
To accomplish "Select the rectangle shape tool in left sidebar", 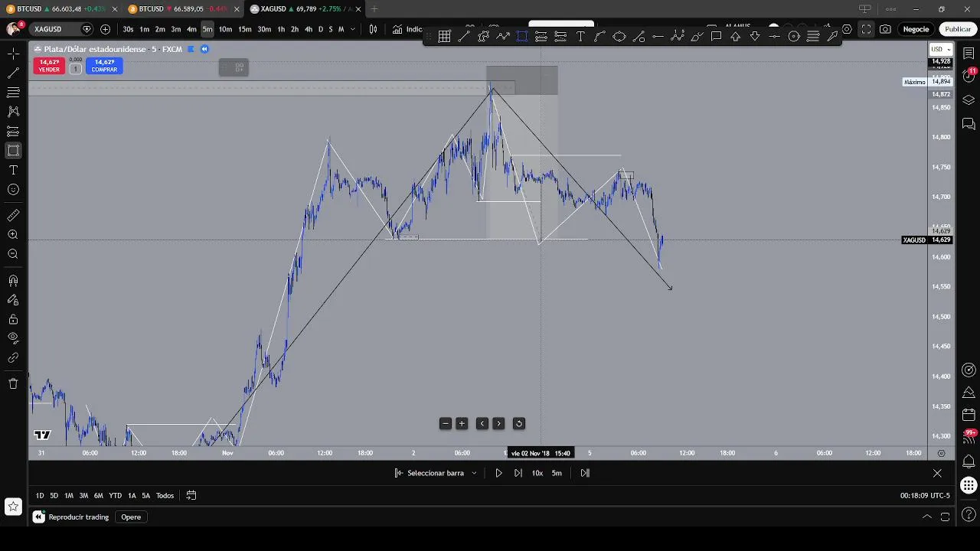I will [x=13, y=151].
